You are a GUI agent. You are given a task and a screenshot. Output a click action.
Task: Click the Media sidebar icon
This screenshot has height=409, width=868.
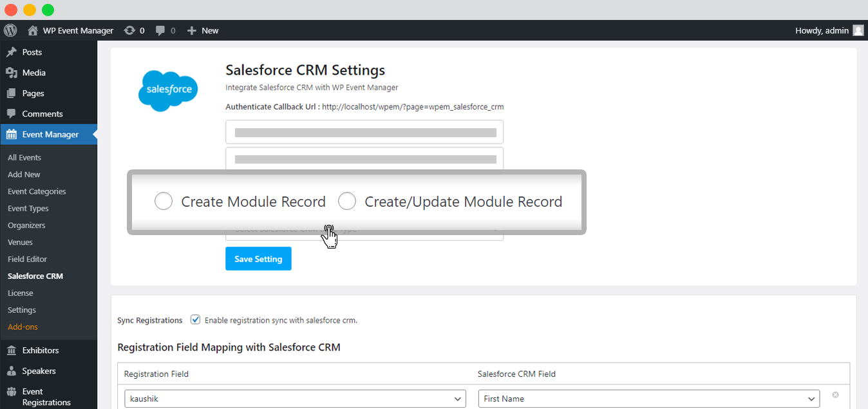(x=11, y=73)
